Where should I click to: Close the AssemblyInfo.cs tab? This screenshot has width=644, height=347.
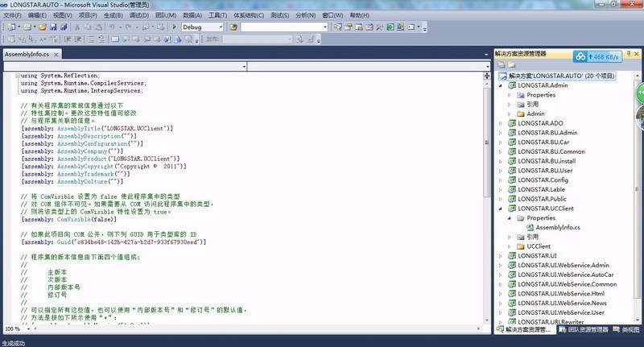click(56, 54)
